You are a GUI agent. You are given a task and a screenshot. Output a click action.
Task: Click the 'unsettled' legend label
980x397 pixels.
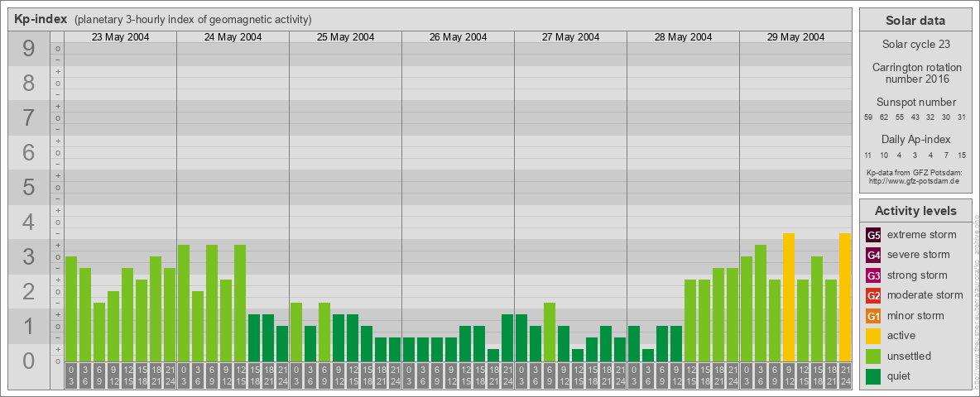point(910,356)
